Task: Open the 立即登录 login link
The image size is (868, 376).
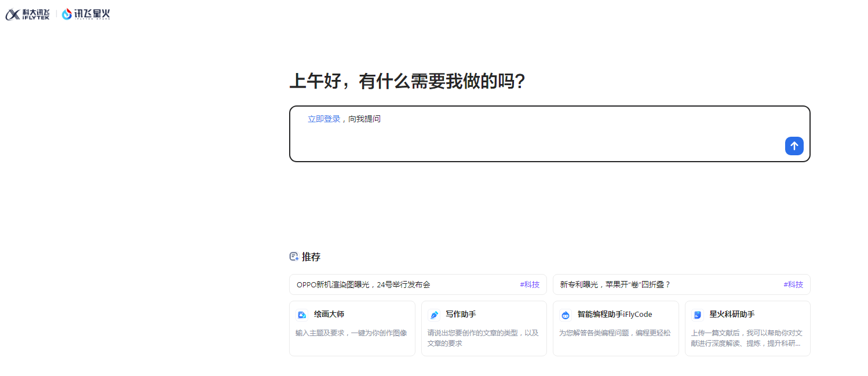Action: pyautogui.click(x=323, y=118)
